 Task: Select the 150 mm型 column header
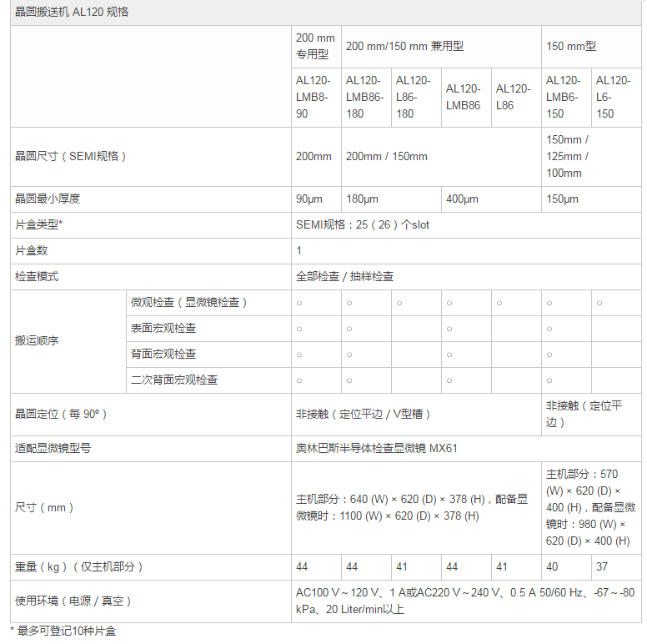tap(571, 47)
